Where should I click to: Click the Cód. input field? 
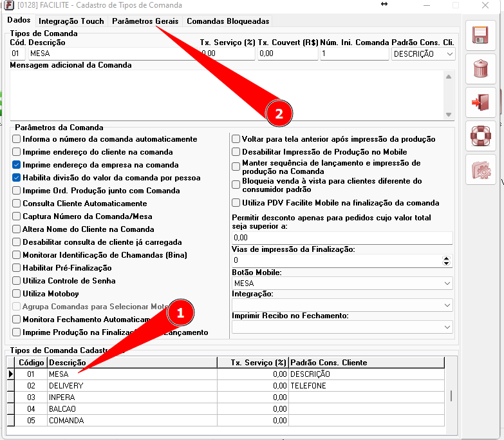tap(17, 53)
